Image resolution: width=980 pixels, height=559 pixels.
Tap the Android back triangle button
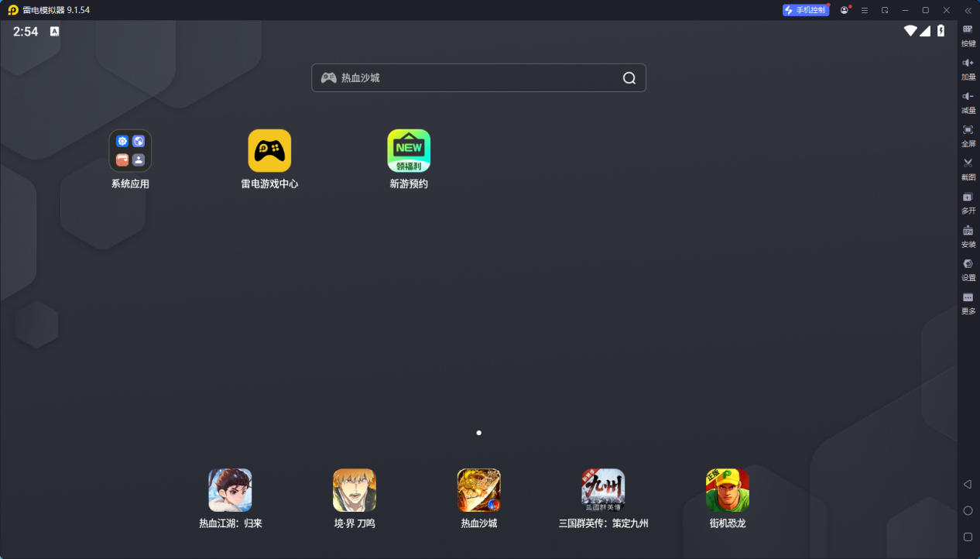click(x=968, y=484)
